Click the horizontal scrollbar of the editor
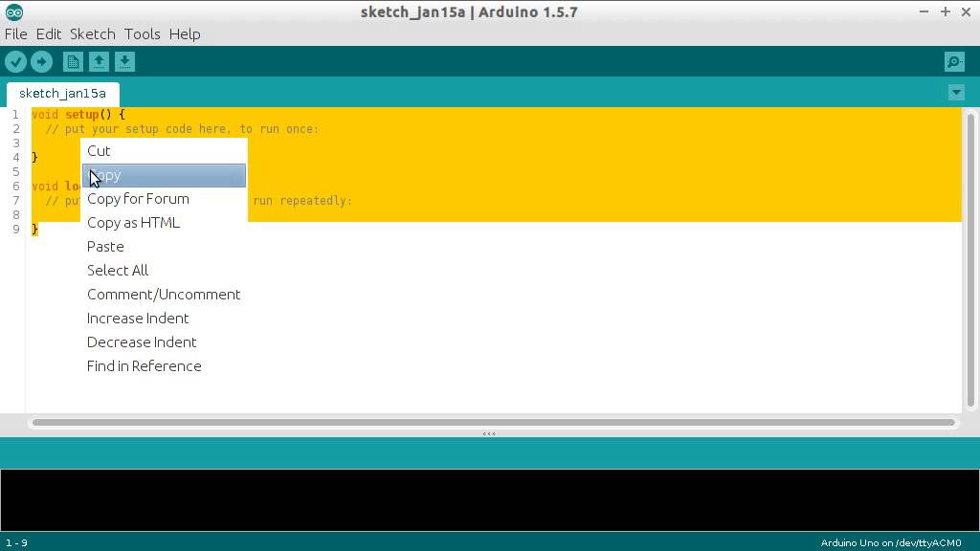Viewport: 980px width, 551px height. click(494, 423)
